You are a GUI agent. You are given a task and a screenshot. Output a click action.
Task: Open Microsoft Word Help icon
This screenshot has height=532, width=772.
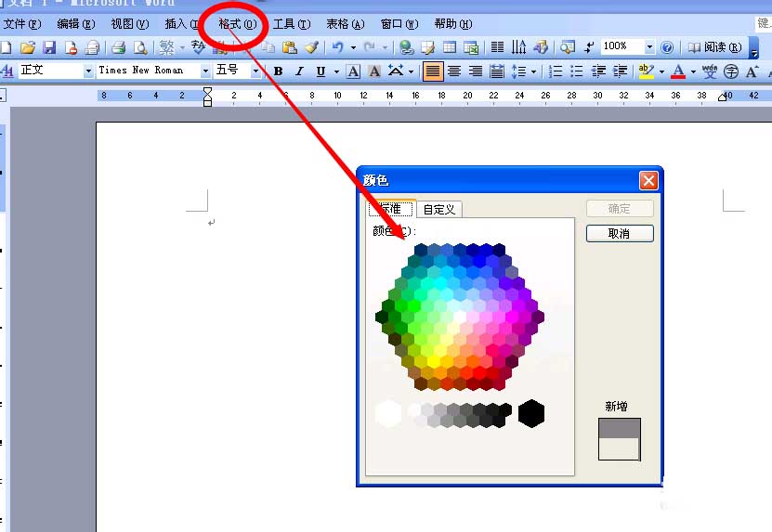(667, 47)
